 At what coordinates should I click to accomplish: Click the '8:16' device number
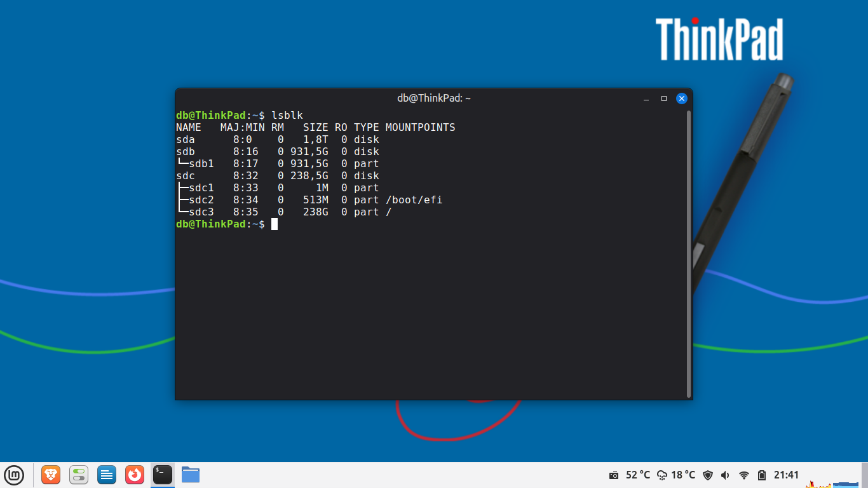(x=246, y=151)
